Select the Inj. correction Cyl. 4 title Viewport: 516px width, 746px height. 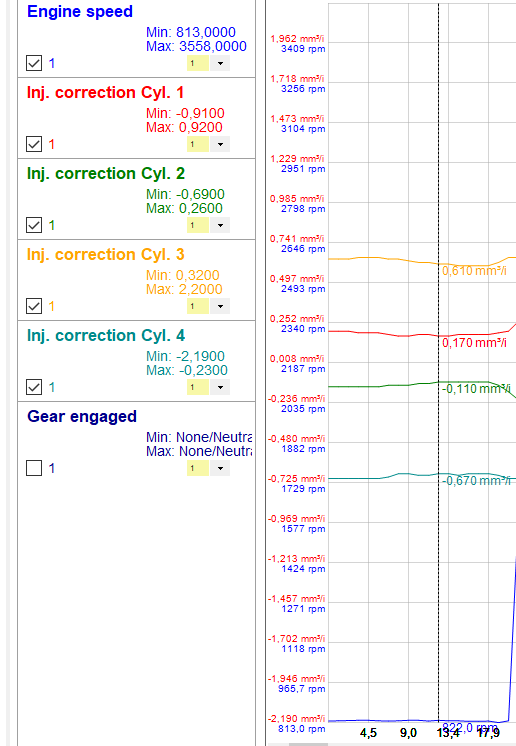pyautogui.click(x=106, y=335)
